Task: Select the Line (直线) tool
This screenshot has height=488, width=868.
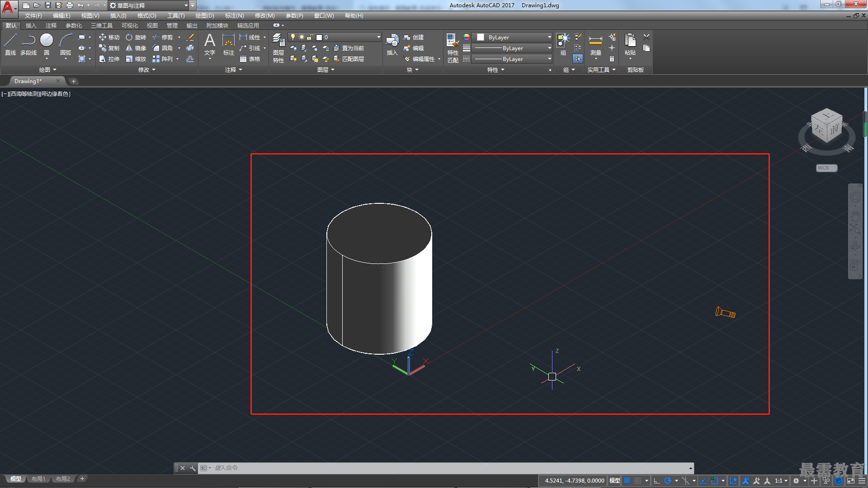Action: pyautogui.click(x=10, y=45)
